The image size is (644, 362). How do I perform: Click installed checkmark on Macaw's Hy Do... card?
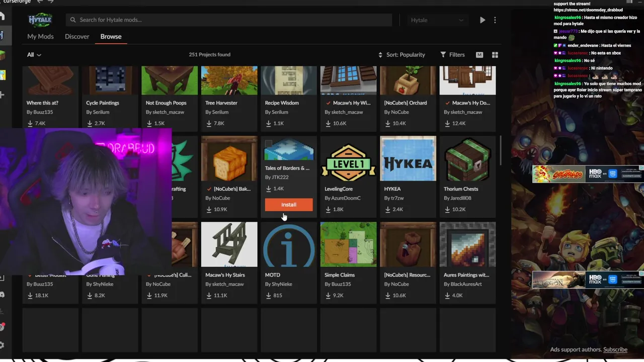448,103
